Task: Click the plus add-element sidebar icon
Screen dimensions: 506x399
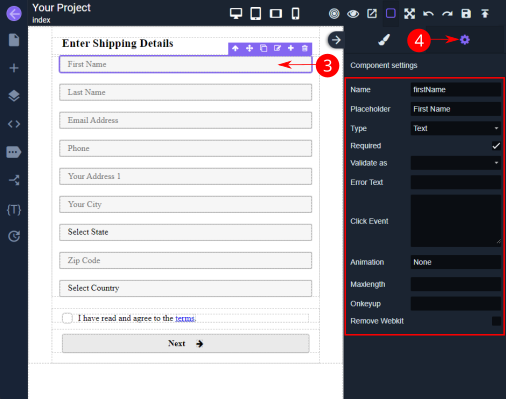Action: 14,68
